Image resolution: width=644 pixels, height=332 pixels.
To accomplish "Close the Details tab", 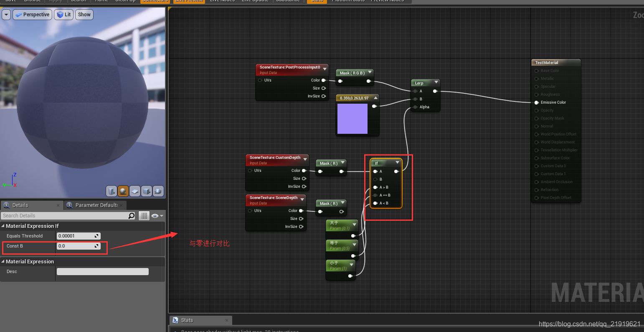I will coord(58,205).
